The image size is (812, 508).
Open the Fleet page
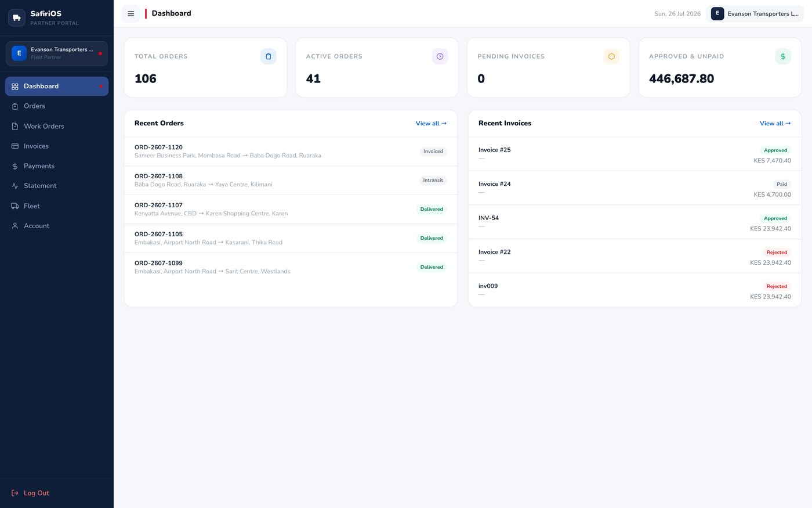[x=57, y=206]
